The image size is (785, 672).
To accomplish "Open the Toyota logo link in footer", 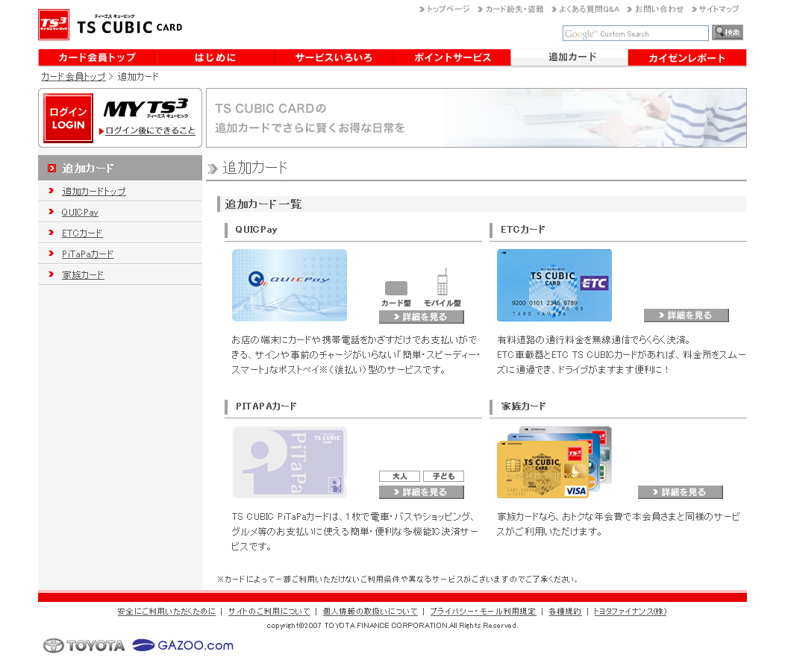I will (x=84, y=645).
